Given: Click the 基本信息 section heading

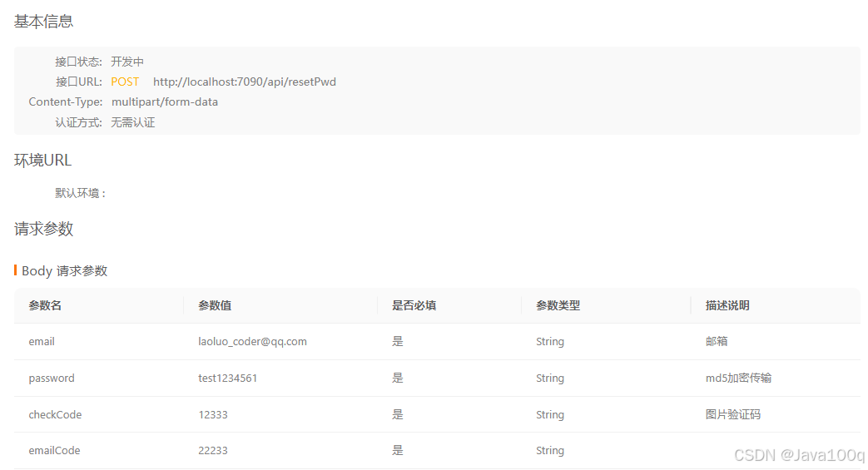Looking at the screenshot, I should 44,22.
